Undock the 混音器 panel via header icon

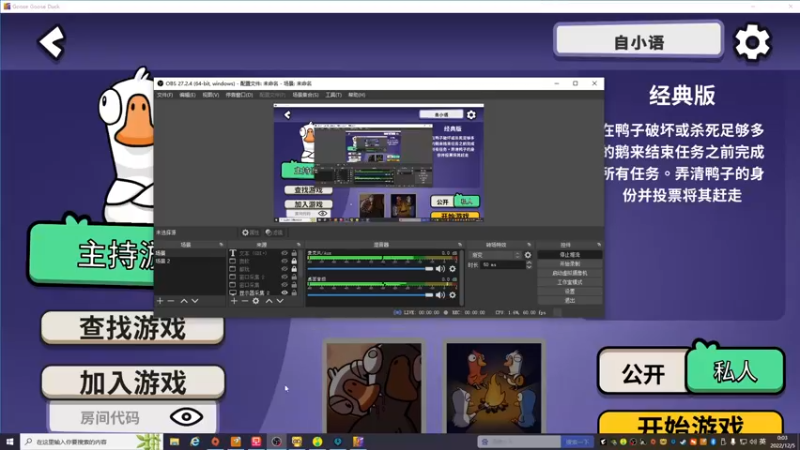[460, 245]
